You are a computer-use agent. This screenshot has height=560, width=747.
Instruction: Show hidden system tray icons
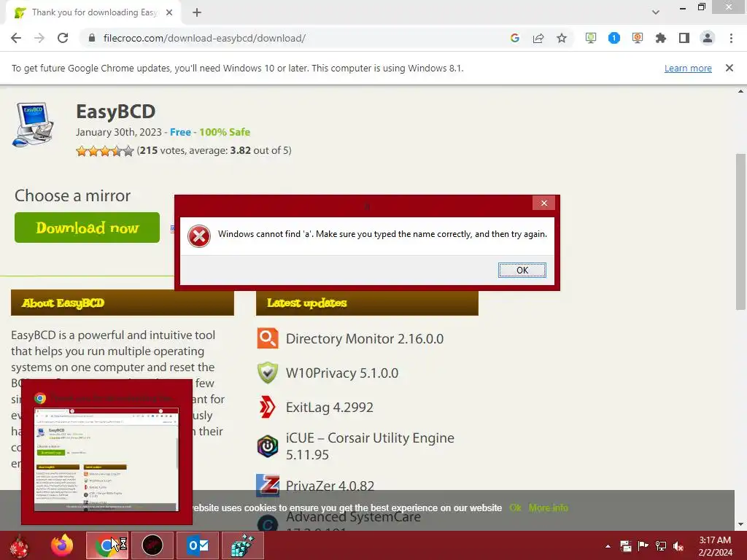tap(608, 546)
